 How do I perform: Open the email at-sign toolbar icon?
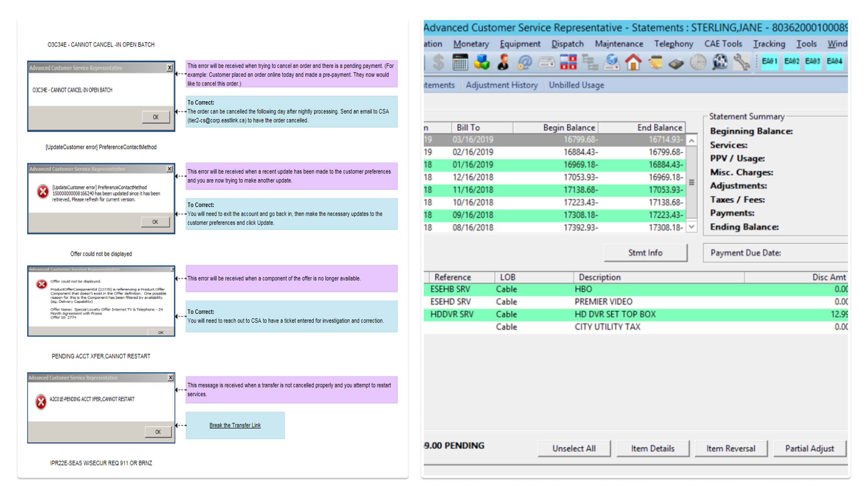(524, 62)
